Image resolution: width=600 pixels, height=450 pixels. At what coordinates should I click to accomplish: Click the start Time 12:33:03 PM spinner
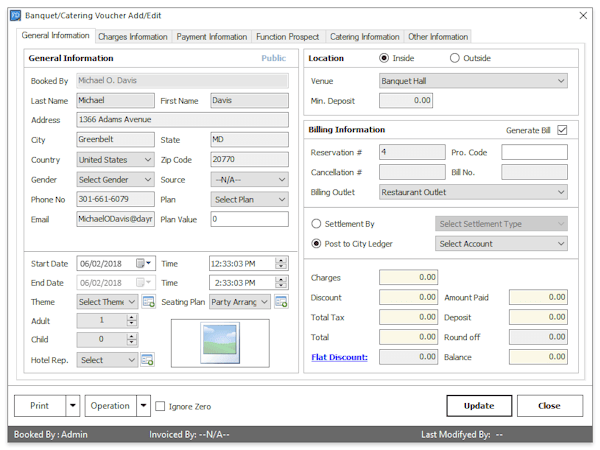tap(281, 263)
